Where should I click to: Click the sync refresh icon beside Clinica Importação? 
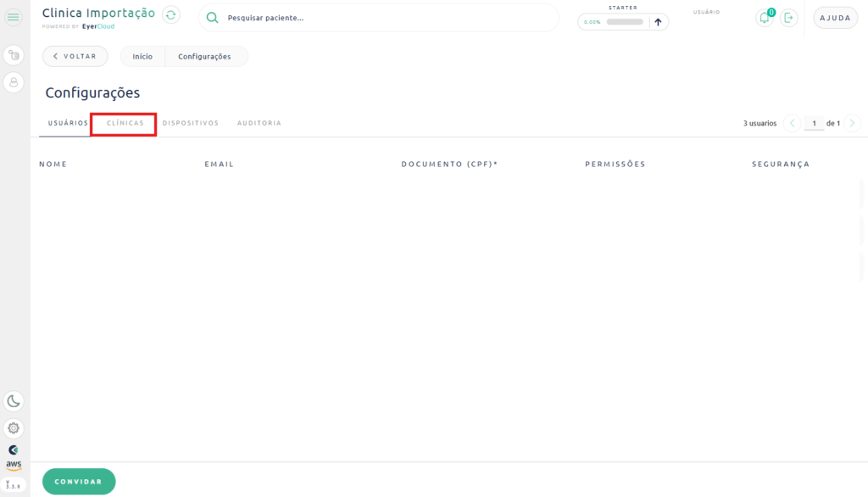point(171,15)
